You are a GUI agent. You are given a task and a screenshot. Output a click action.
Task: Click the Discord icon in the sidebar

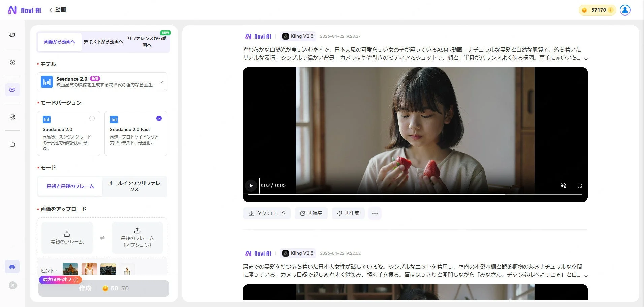(x=12, y=266)
